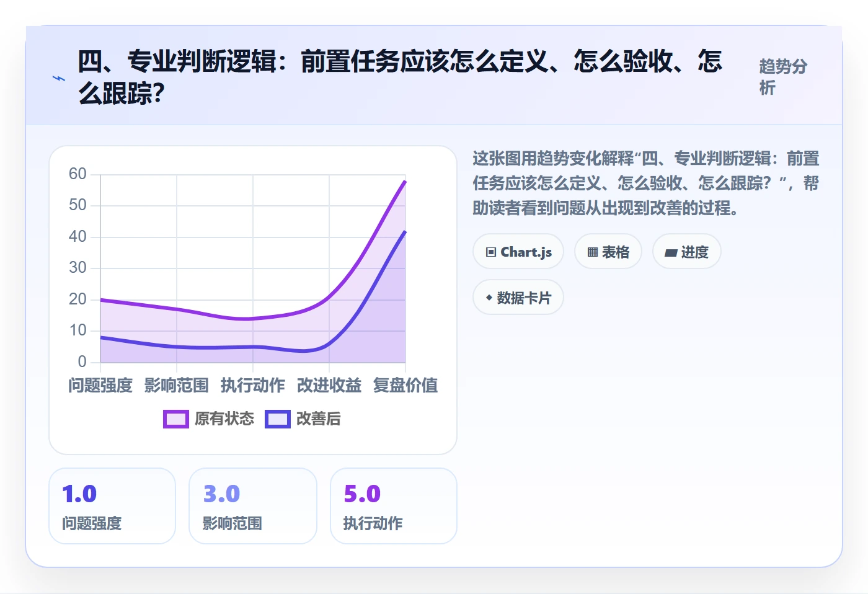The image size is (868, 594).
Task: Toggle the 改善后 legend swatch
Action: tap(278, 419)
